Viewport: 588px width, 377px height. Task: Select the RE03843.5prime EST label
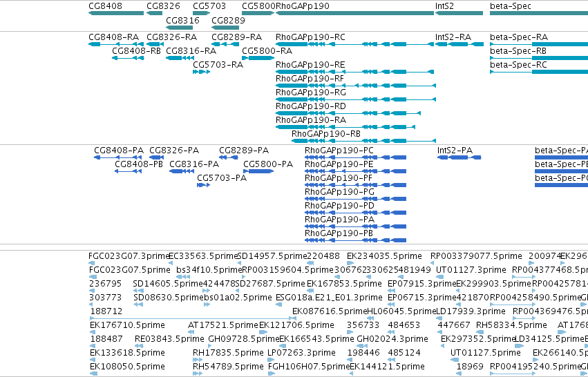(x=169, y=340)
